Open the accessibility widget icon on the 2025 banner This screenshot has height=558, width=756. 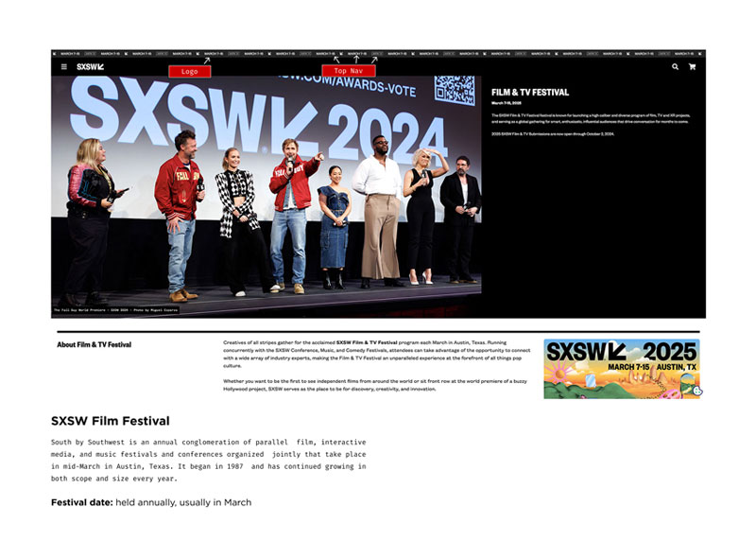point(696,391)
